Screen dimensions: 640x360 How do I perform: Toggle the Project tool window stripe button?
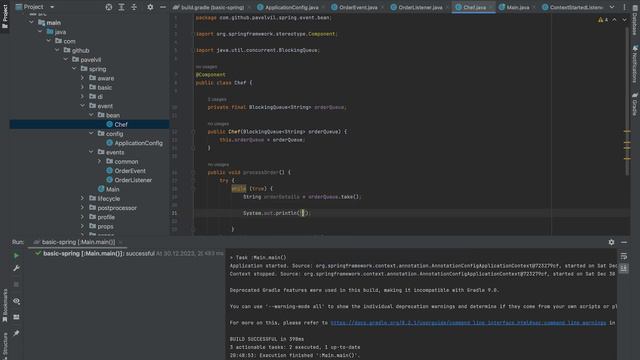pos(5,16)
